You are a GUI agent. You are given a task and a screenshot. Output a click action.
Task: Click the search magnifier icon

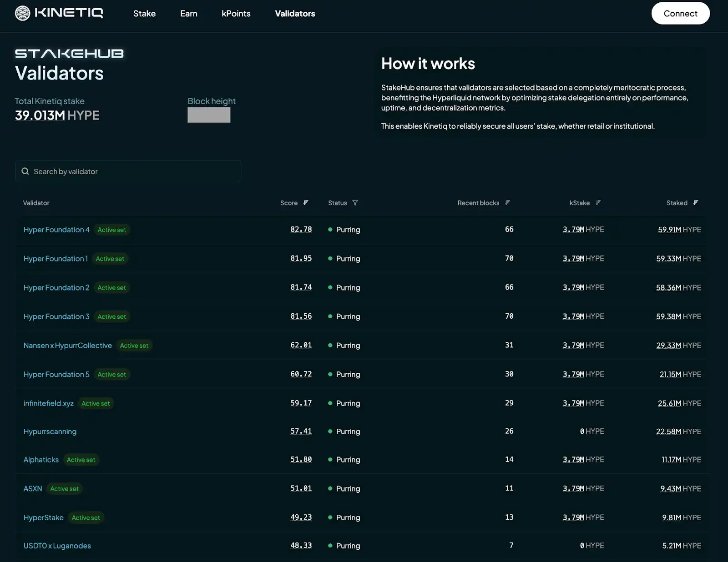(x=25, y=171)
